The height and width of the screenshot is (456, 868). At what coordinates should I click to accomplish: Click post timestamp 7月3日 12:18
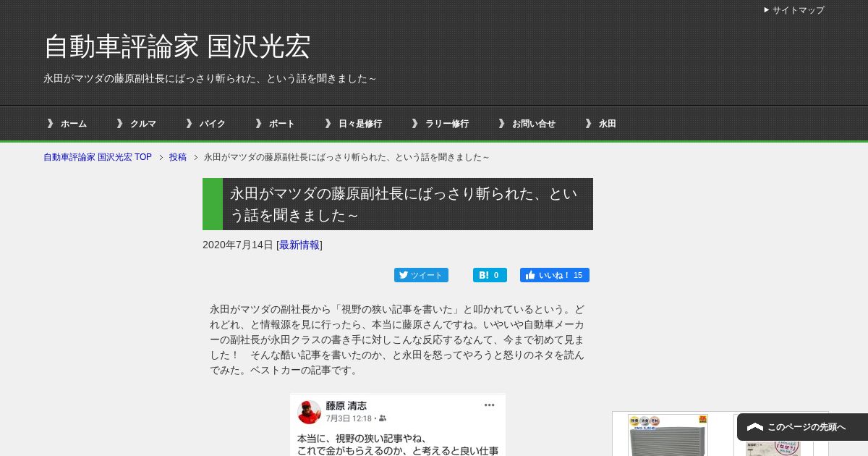349,418
